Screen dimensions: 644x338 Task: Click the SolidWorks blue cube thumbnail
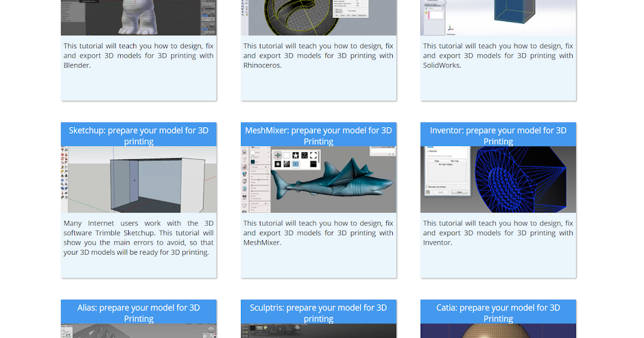[498, 18]
